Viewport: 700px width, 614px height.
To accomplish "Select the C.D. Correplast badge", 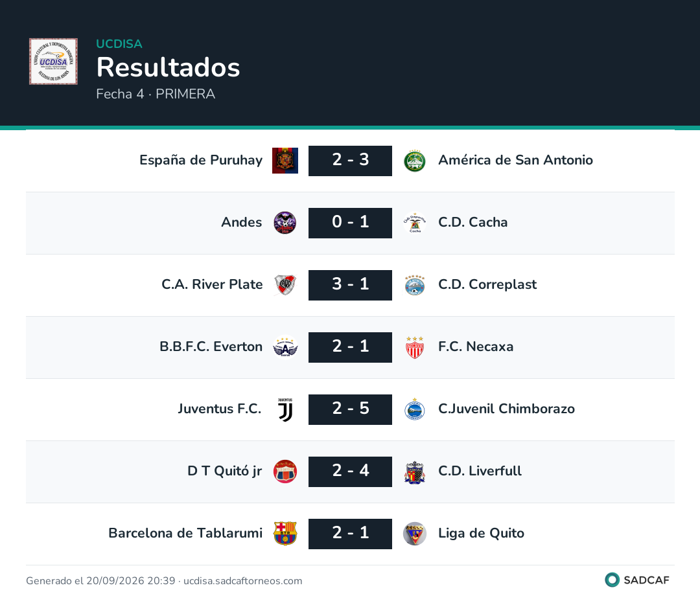I will click(x=415, y=285).
